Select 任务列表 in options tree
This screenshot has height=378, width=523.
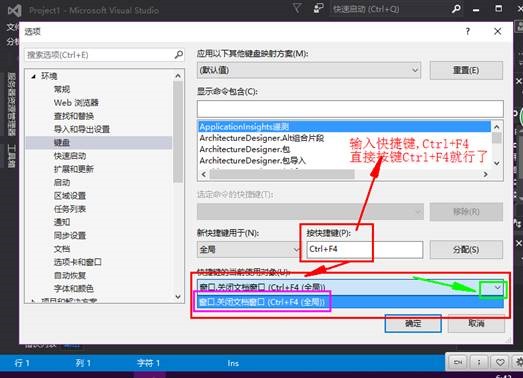point(70,209)
